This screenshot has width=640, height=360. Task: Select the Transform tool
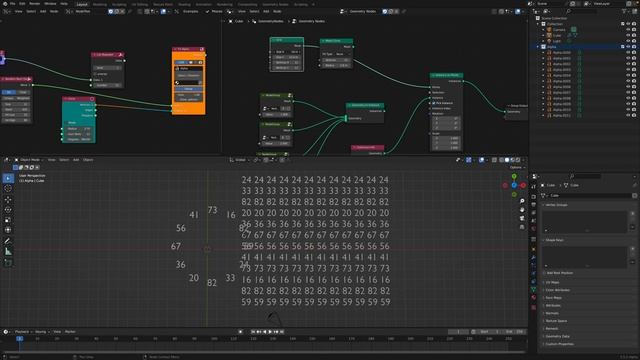click(8, 230)
